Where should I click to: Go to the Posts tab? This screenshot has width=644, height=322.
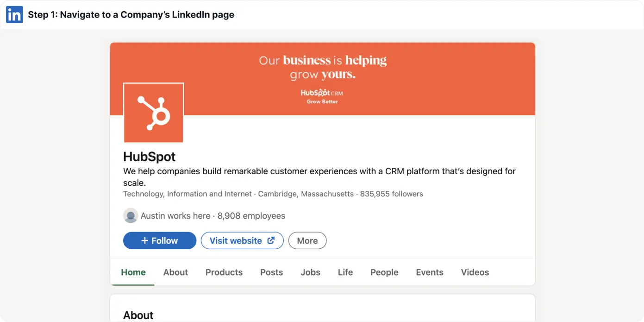coord(271,272)
